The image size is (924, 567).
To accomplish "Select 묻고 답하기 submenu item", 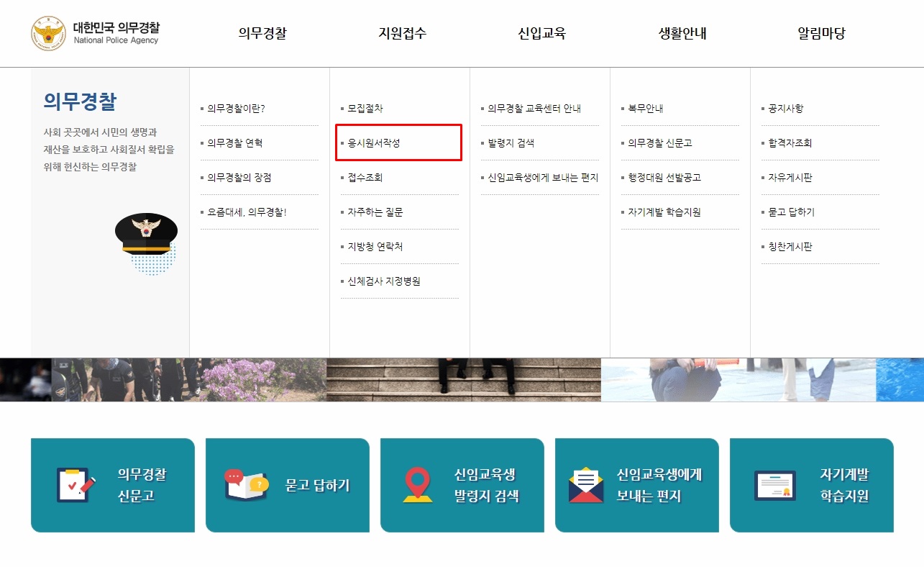I will (792, 212).
